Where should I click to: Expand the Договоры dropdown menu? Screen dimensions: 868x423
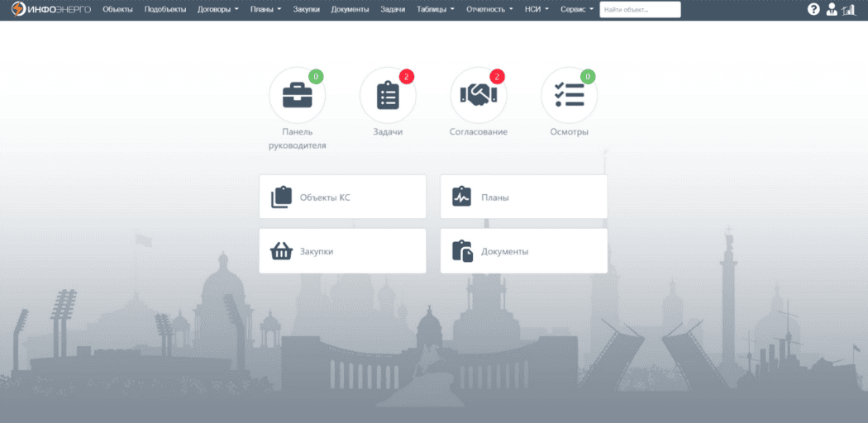[x=218, y=10]
